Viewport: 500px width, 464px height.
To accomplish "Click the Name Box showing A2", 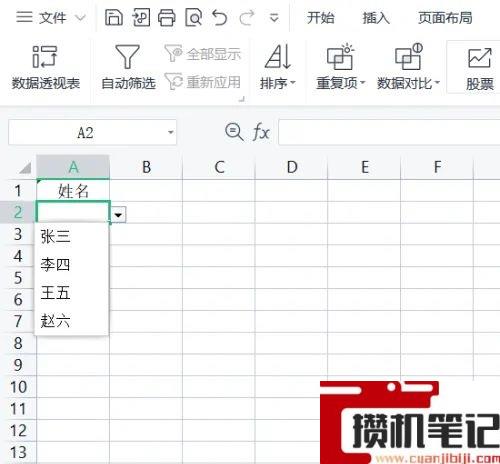I will click(85, 132).
